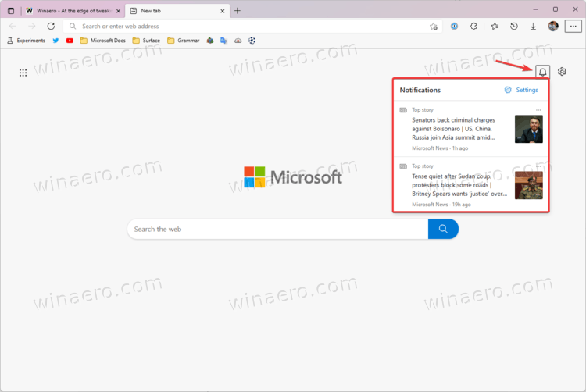Viewport: 586px width, 392px height.
Task: Open notification Settings link
Action: (521, 90)
